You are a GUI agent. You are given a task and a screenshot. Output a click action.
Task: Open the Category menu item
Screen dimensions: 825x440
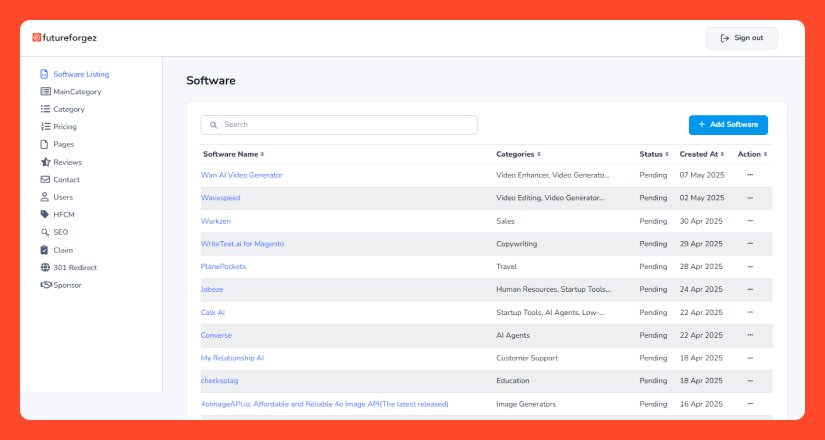click(x=68, y=109)
